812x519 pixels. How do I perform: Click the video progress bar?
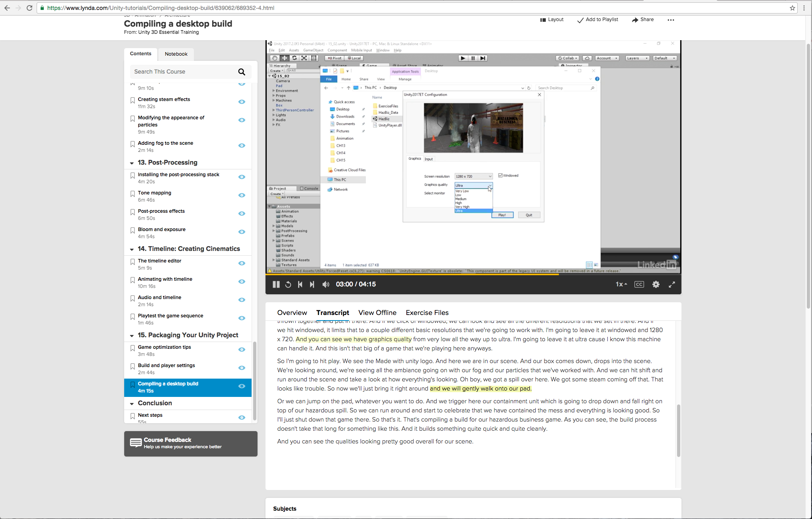point(473,274)
